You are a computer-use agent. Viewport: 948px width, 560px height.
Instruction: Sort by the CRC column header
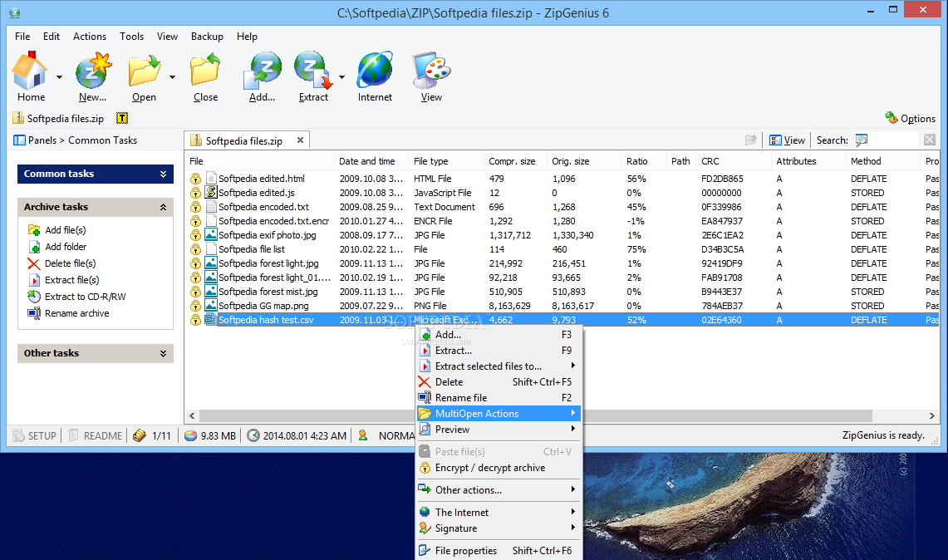pos(734,161)
